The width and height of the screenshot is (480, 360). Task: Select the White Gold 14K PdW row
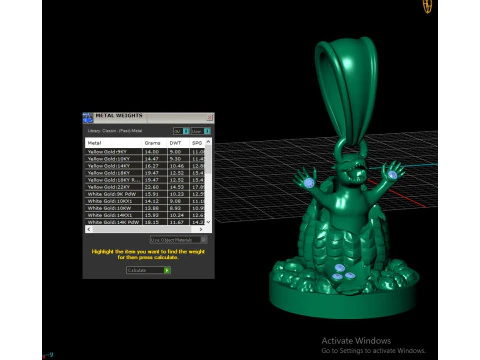coord(145,222)
